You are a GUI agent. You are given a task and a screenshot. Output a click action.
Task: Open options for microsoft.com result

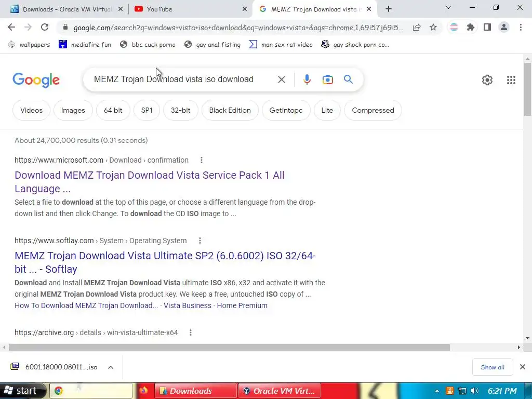pos(202,160)
